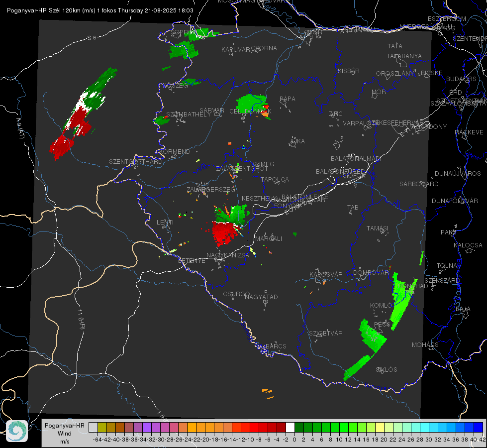Click the SARVAR city label
487x448 pixels.
(x=212, y=111)
